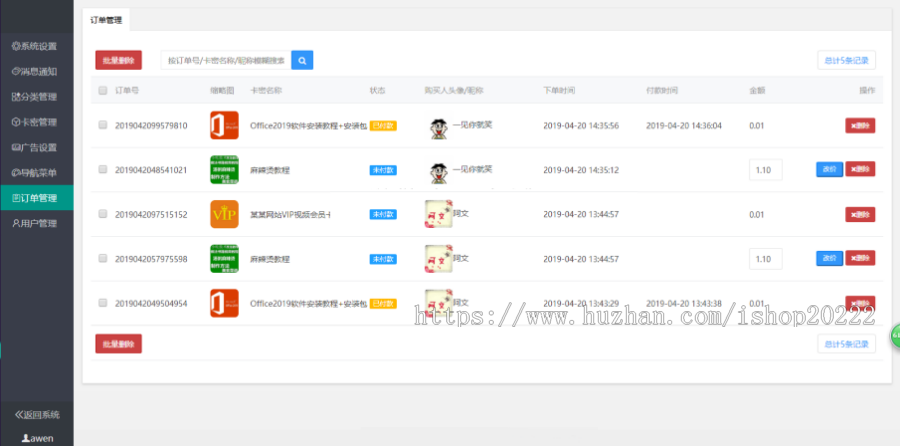Image resolution: width=900 pixels, height=446 pixels.
Task: Toggle the select-all checkbox in the table header
Action: (x=103, y=90)
